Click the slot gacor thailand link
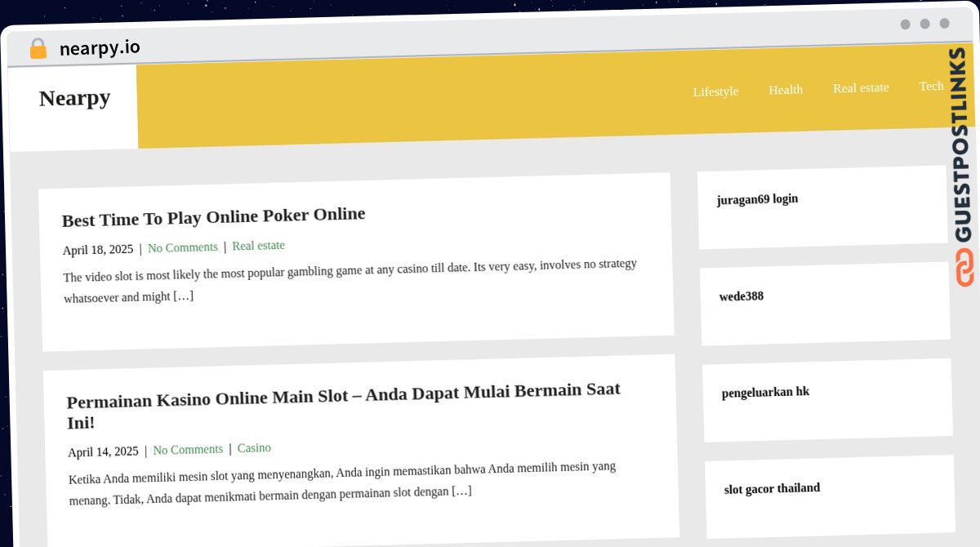This screenshot has height=547, width=980. click(x=772, y=489)
